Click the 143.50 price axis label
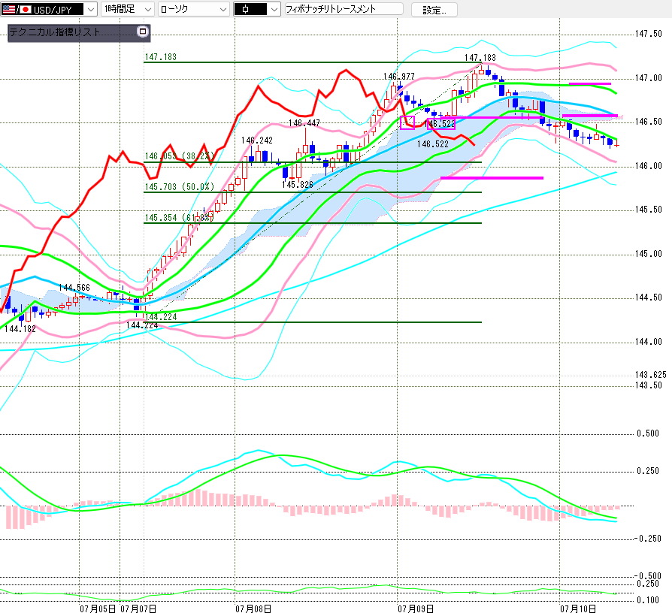This screenshot has width=672, height=616. point(648,385)
